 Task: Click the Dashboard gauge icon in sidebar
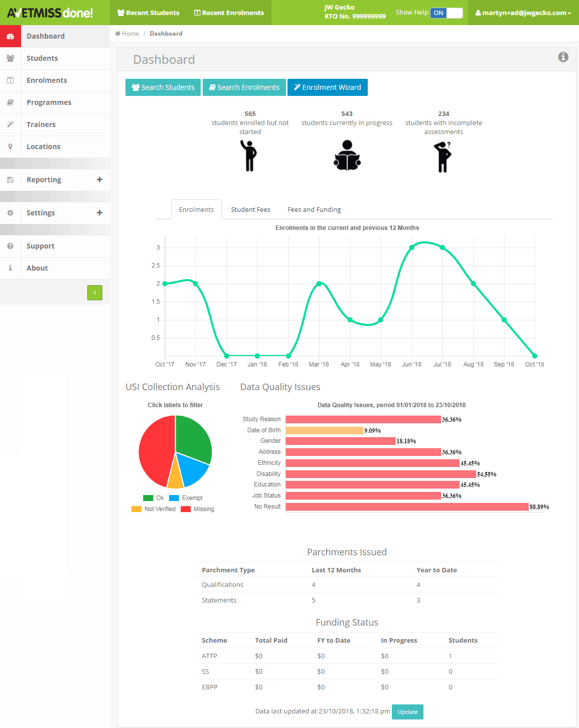point(10,36)
